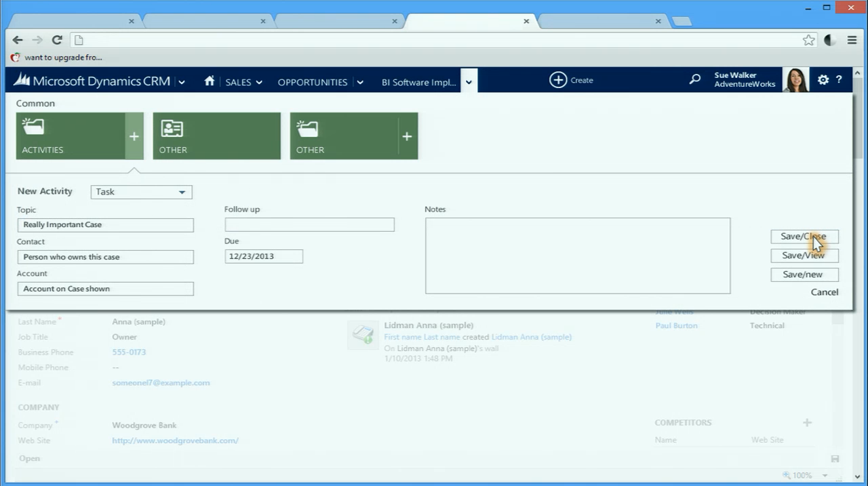Click Sue Walker's profile picture
The image size is (868, 486).
tap(795, 80)
